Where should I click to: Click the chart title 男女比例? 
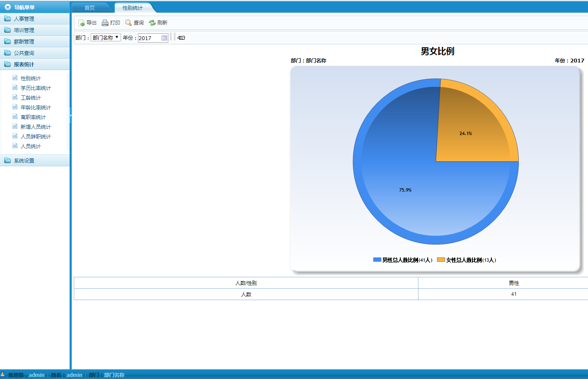(437, 51)
